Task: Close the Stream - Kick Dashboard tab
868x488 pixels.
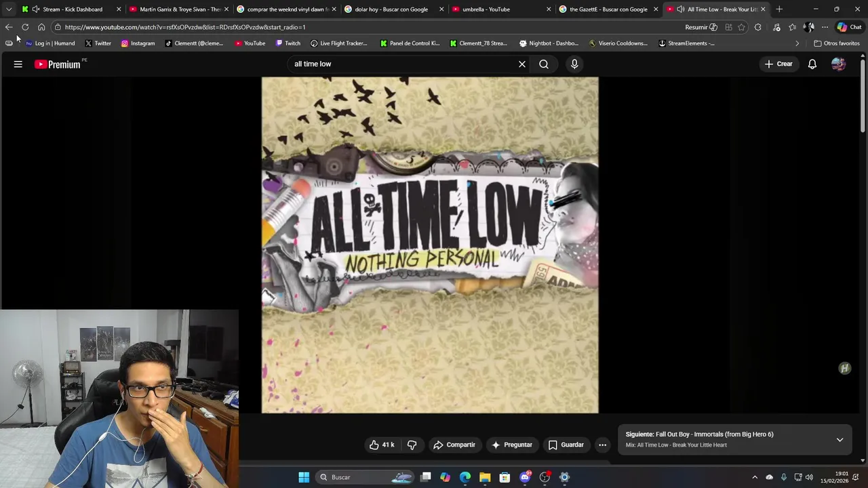Action: 119,9
